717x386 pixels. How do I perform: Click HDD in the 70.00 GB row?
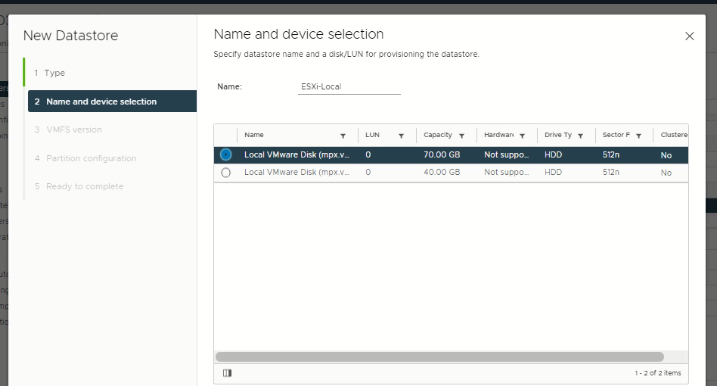(553, 155)
